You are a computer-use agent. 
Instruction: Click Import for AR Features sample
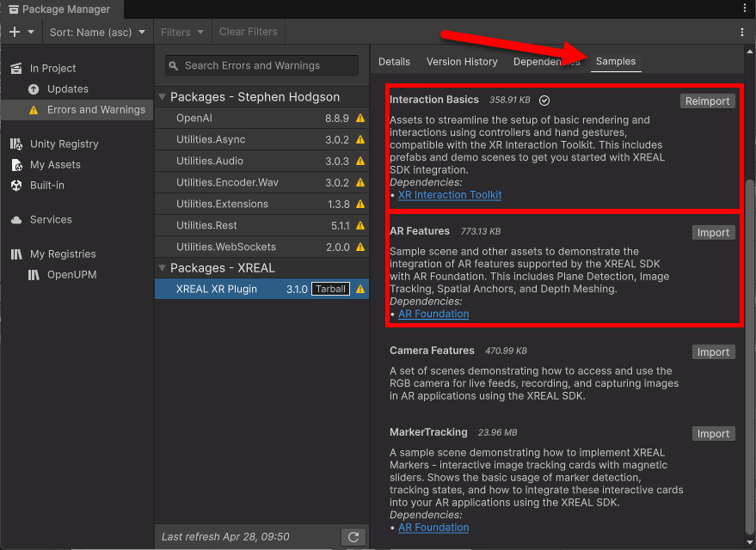tap(713, 233)
